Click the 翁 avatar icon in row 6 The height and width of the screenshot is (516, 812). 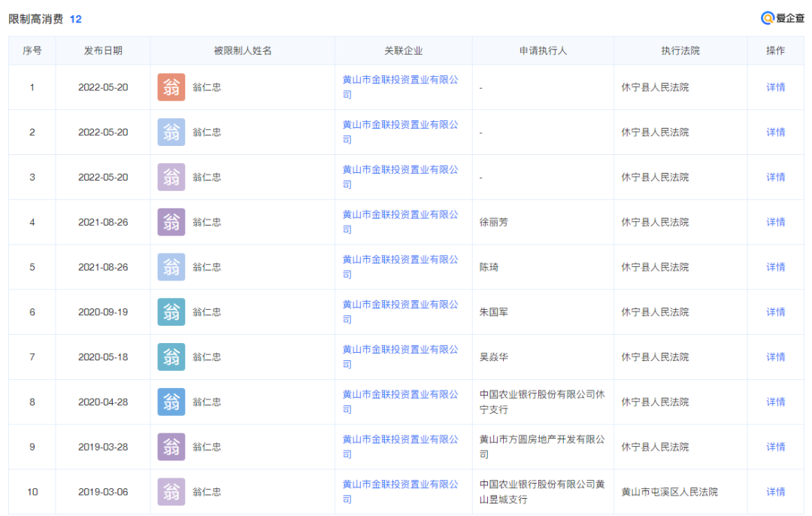pos(171,312)
